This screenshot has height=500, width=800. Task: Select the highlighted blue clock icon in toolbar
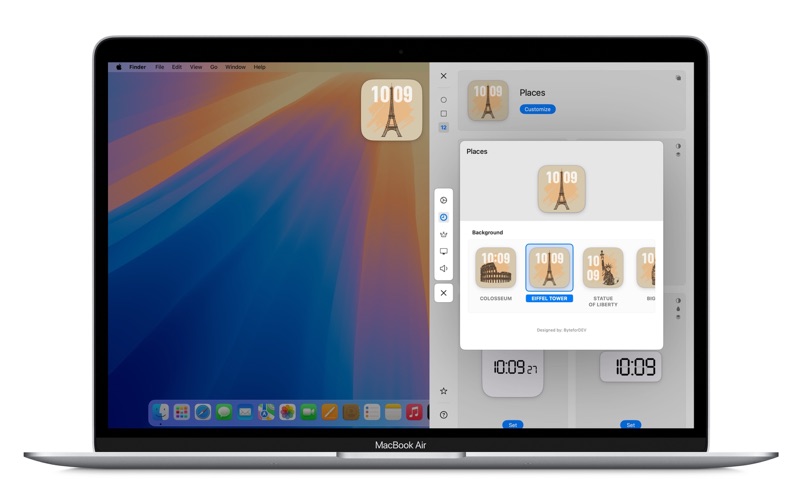(x=443, y=217)
